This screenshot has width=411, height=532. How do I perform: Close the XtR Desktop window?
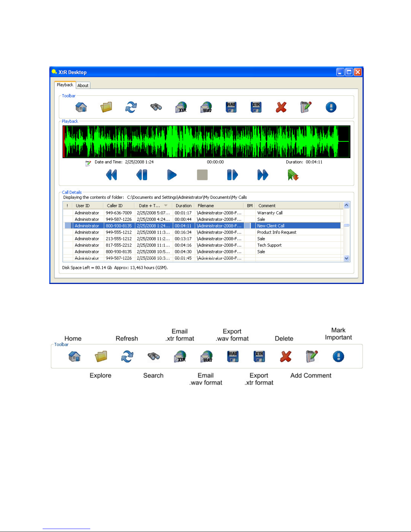click(358, 72)
